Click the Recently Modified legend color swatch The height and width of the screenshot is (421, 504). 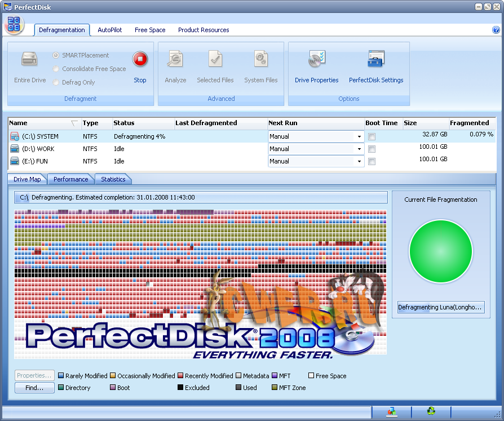click(x=180, y=376)
